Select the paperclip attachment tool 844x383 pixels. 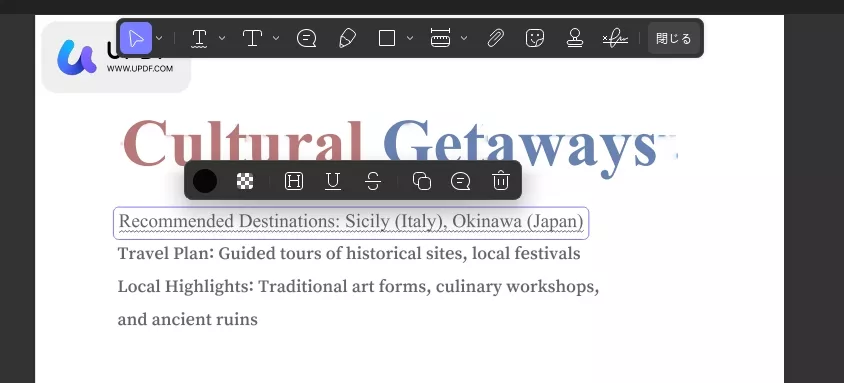point(495,38)
